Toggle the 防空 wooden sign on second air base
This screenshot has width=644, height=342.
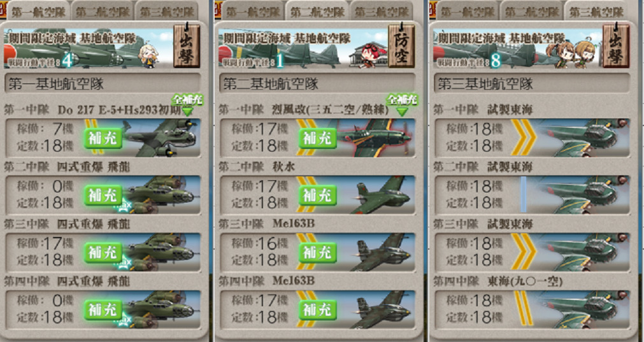401,46
